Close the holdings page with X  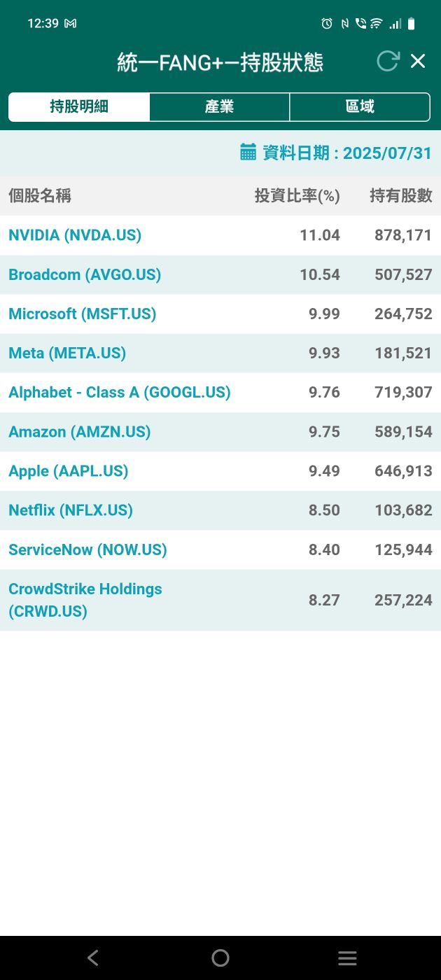[x=418, y=61]
